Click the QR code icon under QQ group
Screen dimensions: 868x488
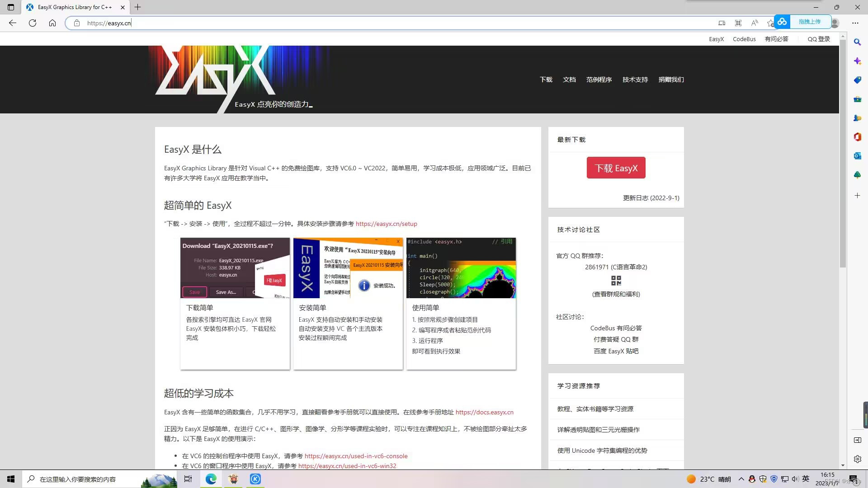point(616,281)
